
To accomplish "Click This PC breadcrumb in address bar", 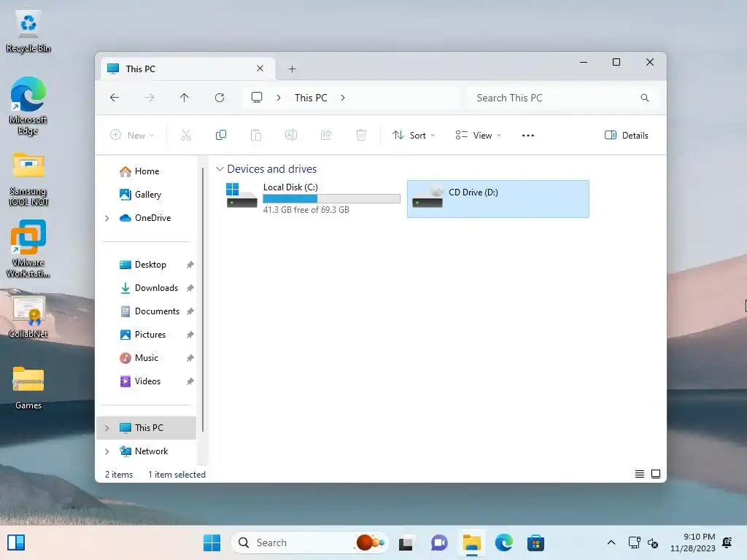I will pyautogui.click(x=311, y=98).
